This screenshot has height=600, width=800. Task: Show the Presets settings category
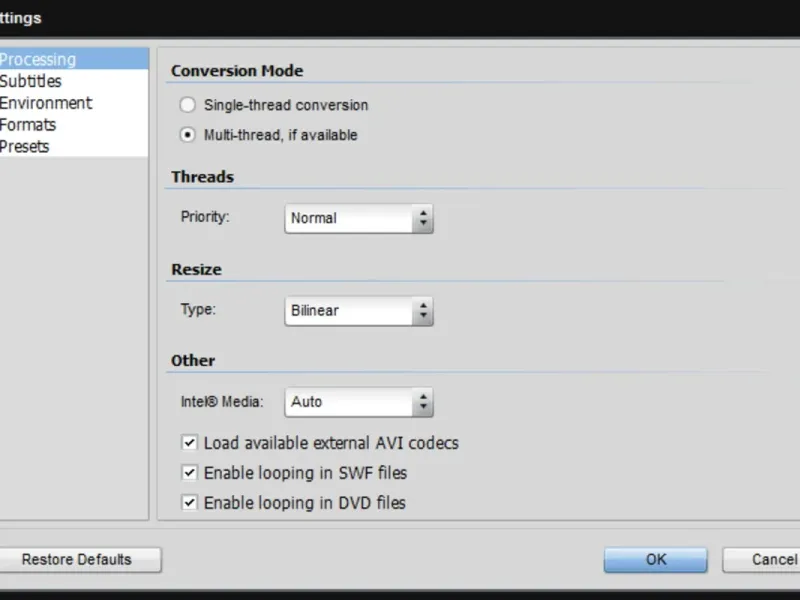(26, 147)
